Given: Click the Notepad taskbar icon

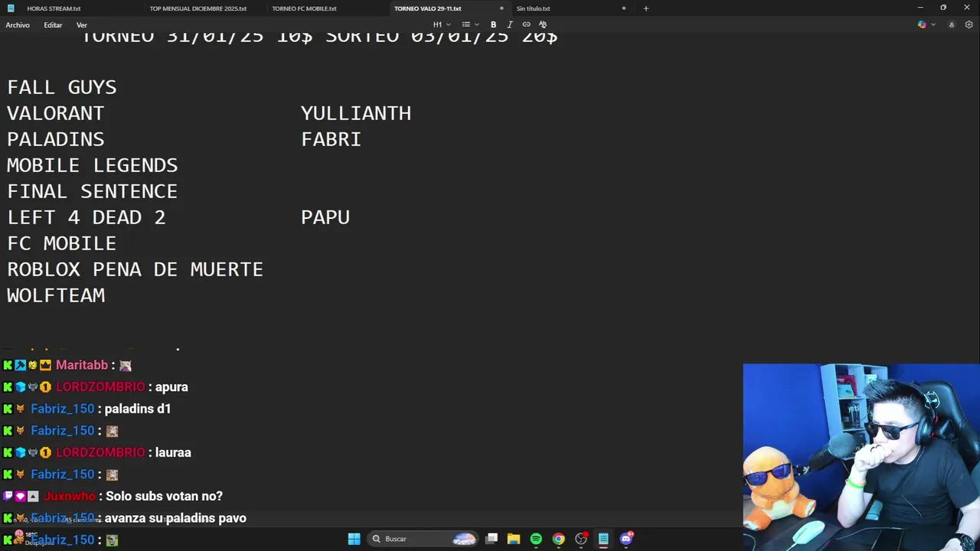Looking at the screenshot, I should click(603, 539).
